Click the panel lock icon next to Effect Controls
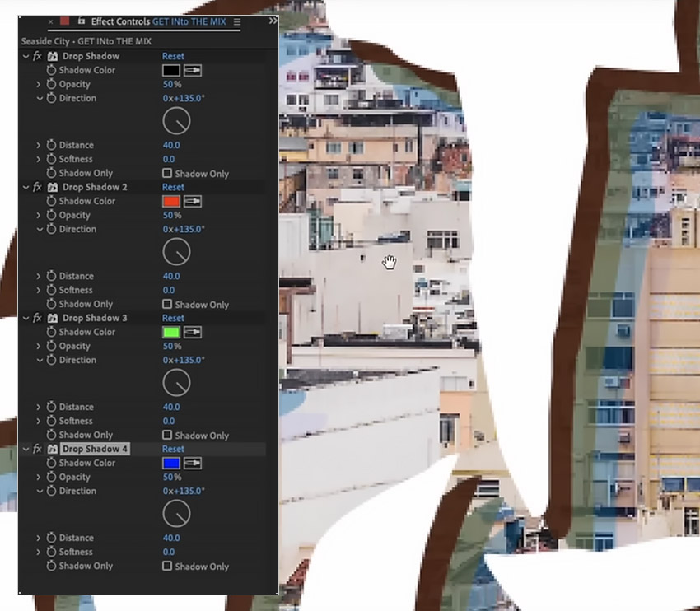Image resolution: width=700 pixels, height=611 pixels. tap(82, 21)
